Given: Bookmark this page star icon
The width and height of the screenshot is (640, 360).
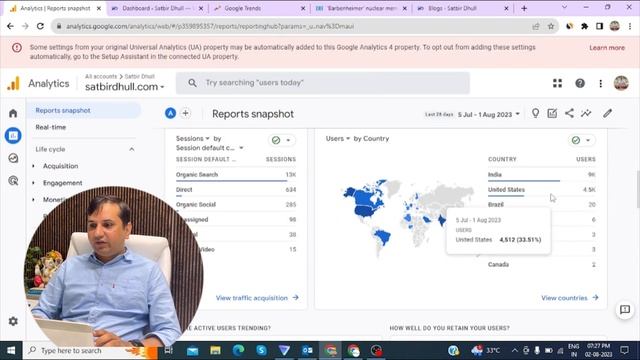Looking at the screenshot, I should pyautogui.click(x=551, y=26).
